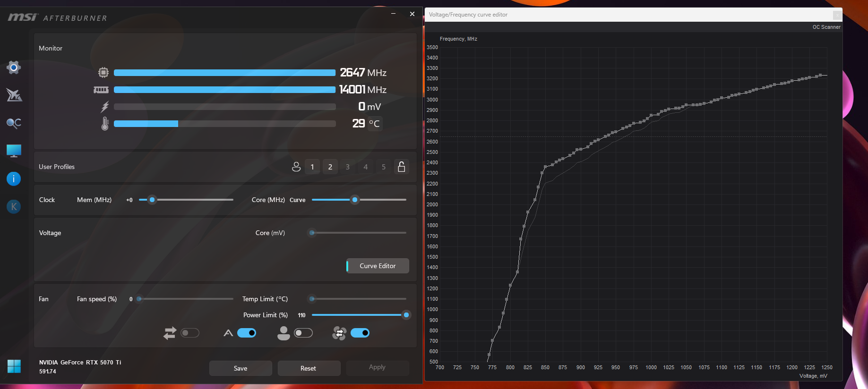Click the temperature thermometer icon
Screen dimensions: 868x389
105,124
